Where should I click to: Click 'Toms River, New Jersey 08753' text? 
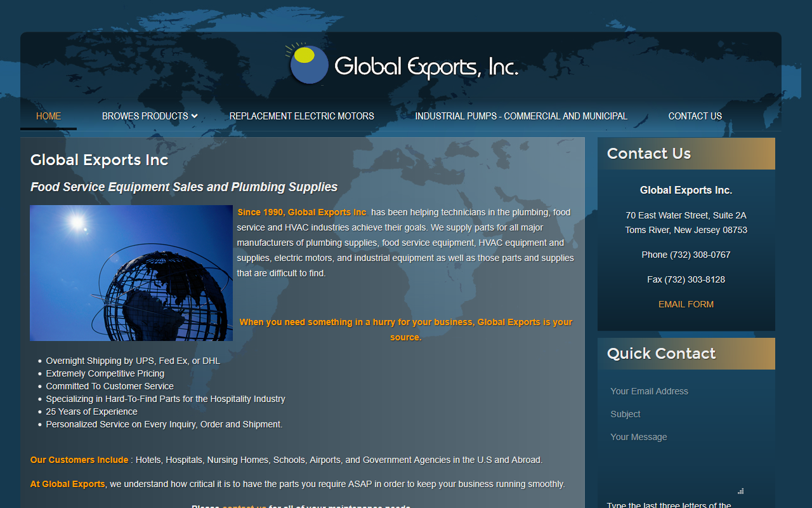coord(686,230)
